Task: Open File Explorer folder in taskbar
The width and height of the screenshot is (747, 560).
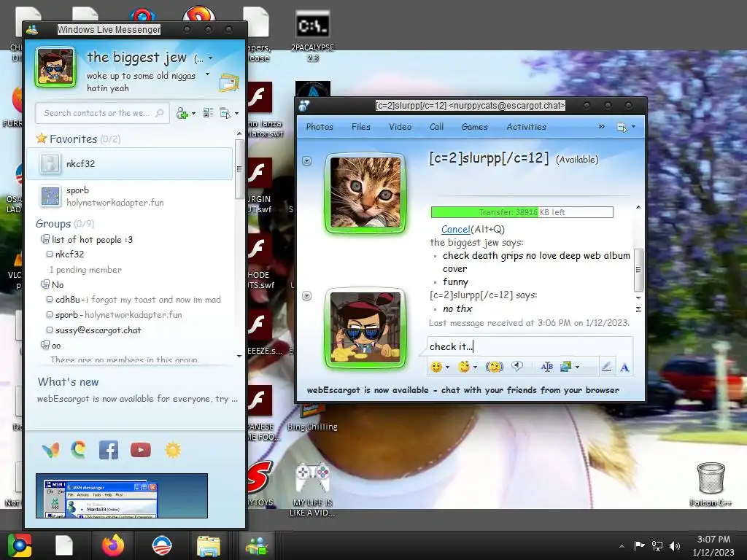Action: point(208,546)
